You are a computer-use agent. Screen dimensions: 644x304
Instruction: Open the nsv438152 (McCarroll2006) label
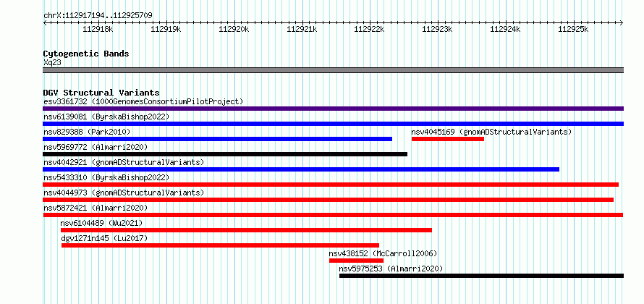(x=384, y=253)
